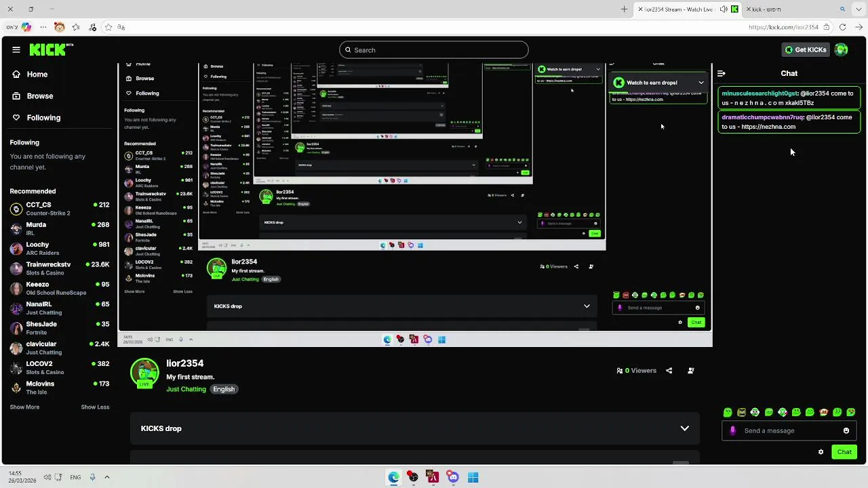Select the angry olive-colored emote
Viewport: 868px width, 488px height.
tap(741, 412)
